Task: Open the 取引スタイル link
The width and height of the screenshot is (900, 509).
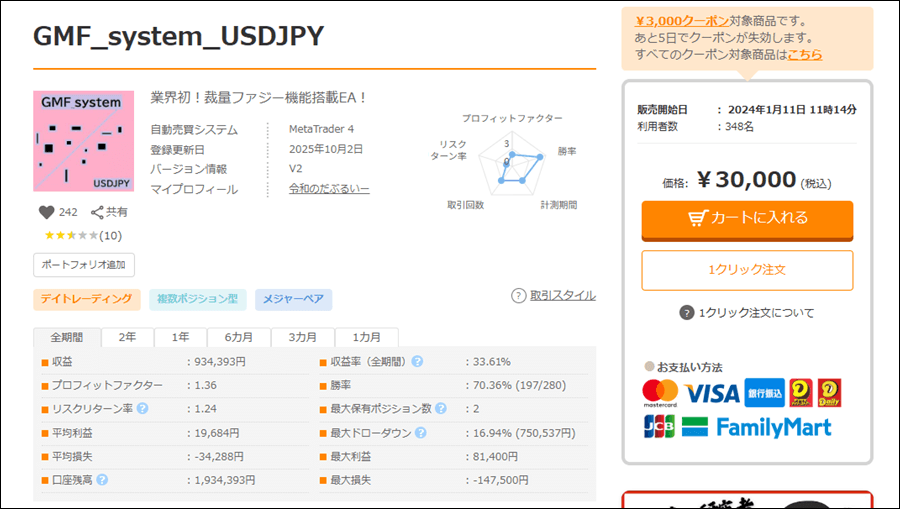Action: [x=562, y=296]
